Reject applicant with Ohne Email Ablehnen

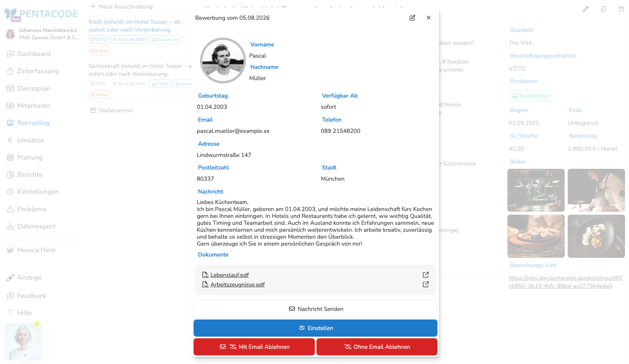click(x=377, y=347)
